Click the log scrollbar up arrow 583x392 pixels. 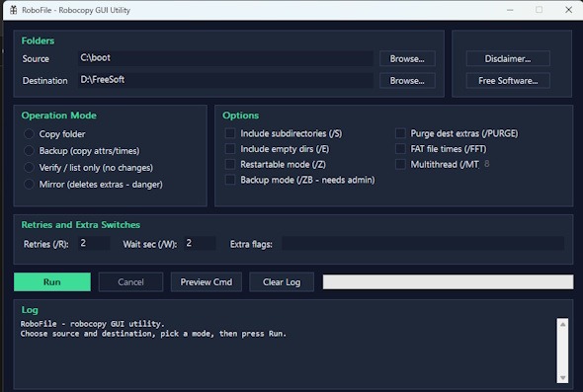point(562,325)
